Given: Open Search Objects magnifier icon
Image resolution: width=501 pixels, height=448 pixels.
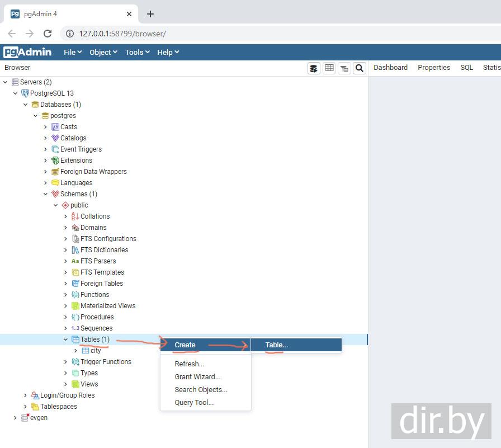Looking at the screenshot, I should (360, 68).
